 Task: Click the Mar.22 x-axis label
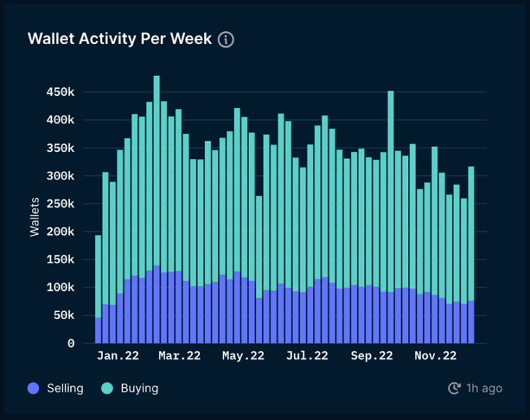coord(180,356)
